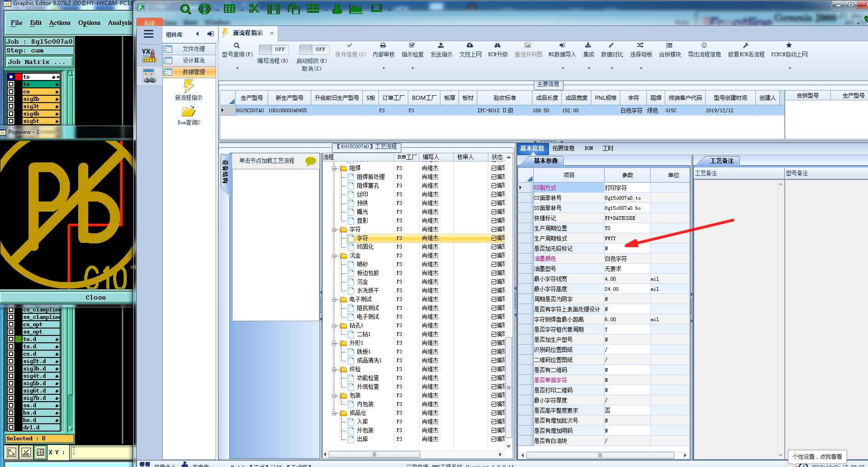The image size is (868, 467).
Task: Click 修复ECN丢流程 wrench toolbar button
Action: coord(746,50)
